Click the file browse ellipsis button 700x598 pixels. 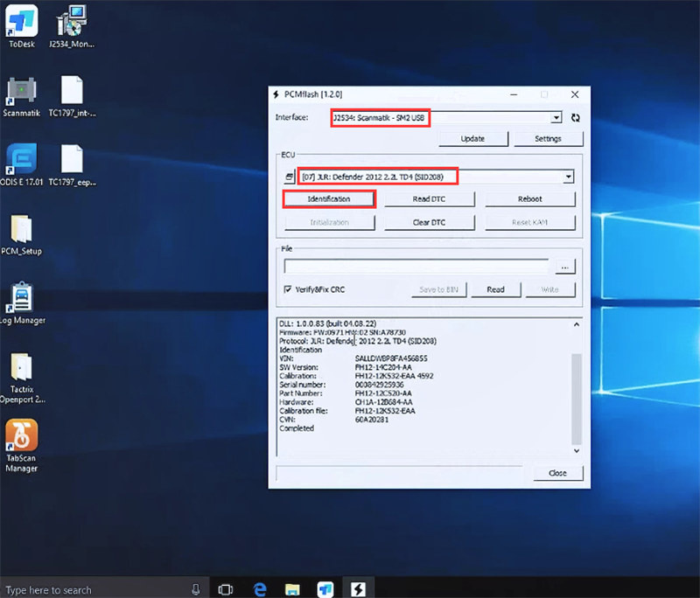pyautogui.click(x=565, y=266)
